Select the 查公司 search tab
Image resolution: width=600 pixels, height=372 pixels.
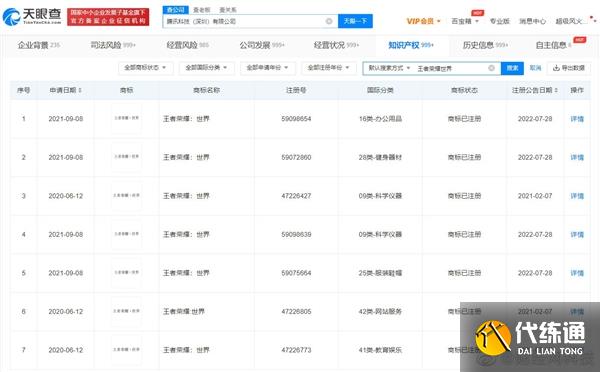pos(176,10)
